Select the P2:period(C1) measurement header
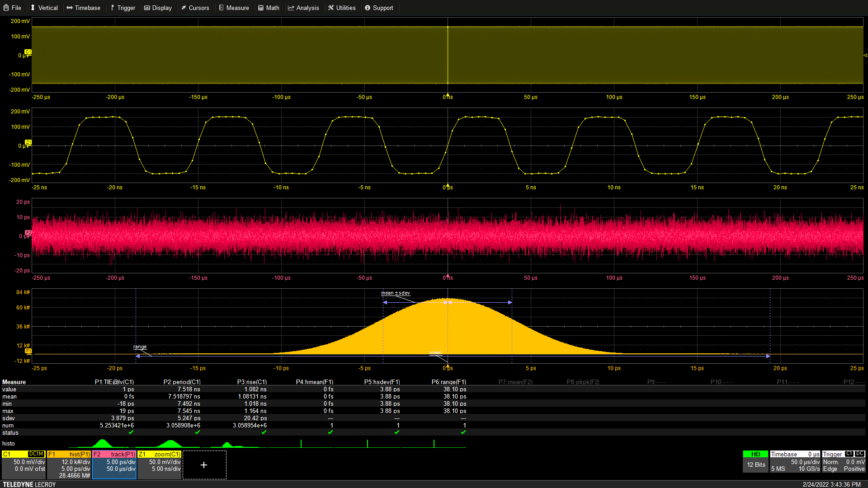Image resolution: width=868 pixels, height=488 pixels. point(182,382)
